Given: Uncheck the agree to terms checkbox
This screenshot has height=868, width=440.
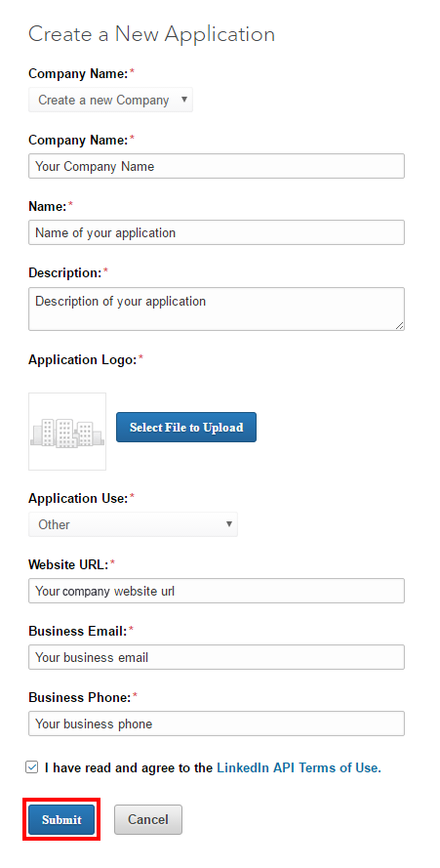Looking at the screenshot, I should pyautogui.click(x=32, y=767).
